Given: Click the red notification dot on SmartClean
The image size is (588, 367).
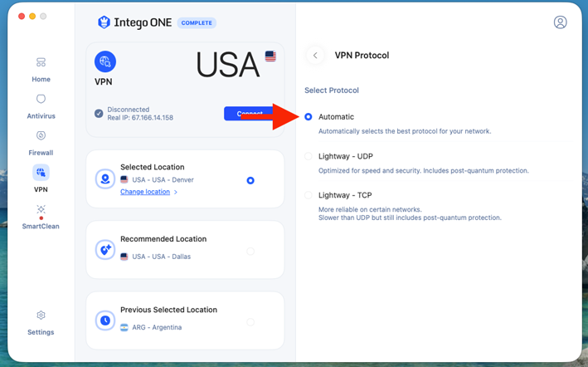Looking at the screenshot, I should [x=41, y=218].
